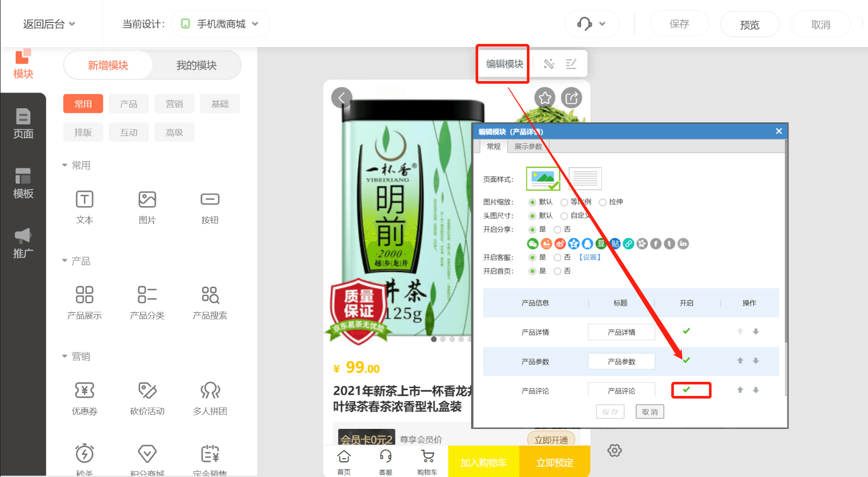Click the share icon on product preview

click(571, 97)
